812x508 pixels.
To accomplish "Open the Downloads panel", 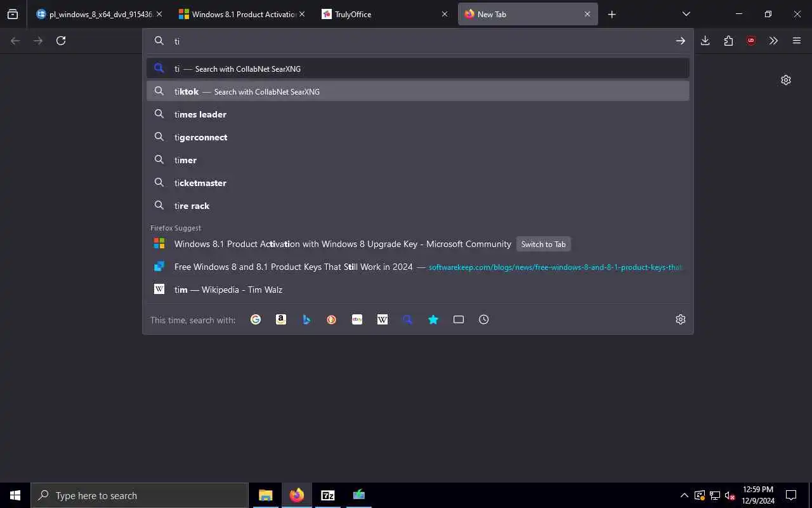I will click(x=705, y=41).
